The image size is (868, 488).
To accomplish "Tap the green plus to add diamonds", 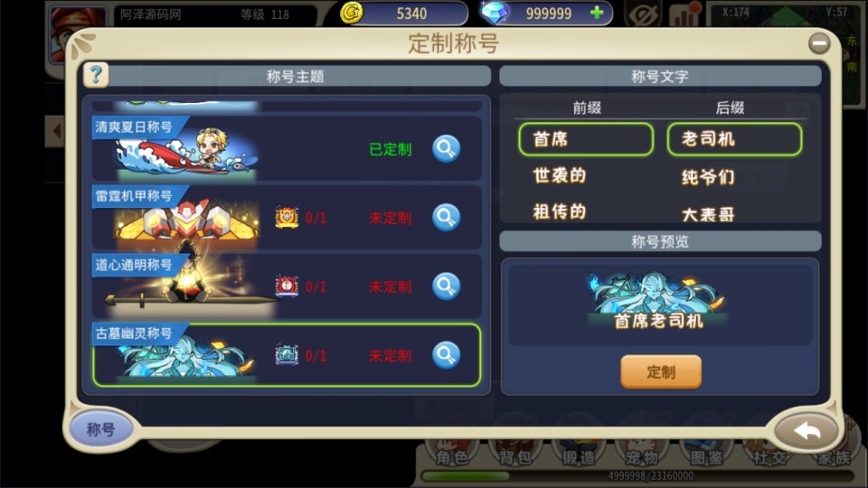I will (597, 13).
